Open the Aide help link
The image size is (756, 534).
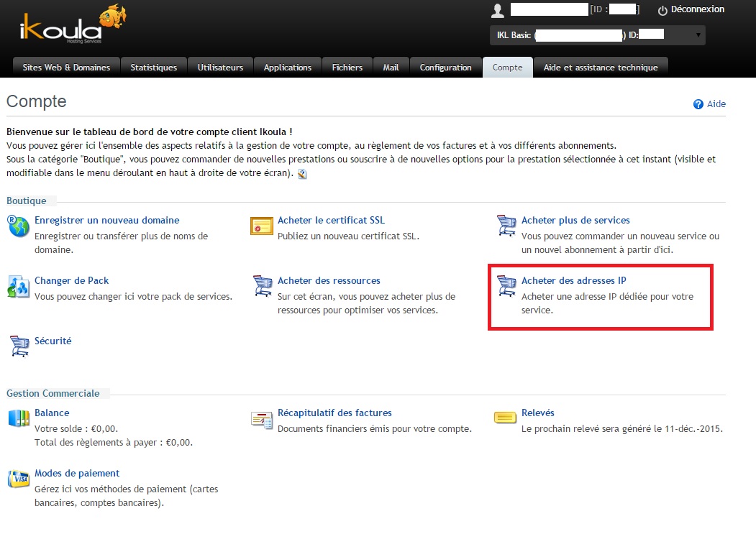(716, 104)
